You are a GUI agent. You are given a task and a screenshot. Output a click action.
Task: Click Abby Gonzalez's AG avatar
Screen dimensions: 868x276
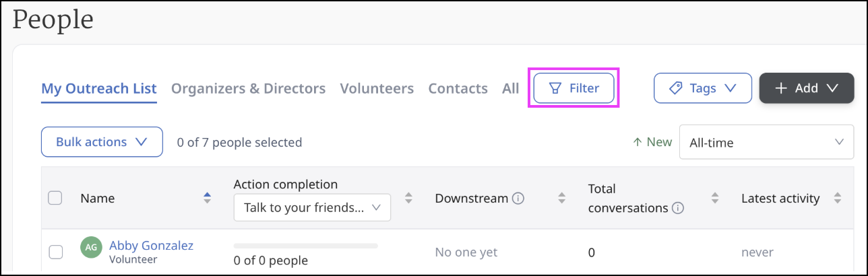point(91,247)
